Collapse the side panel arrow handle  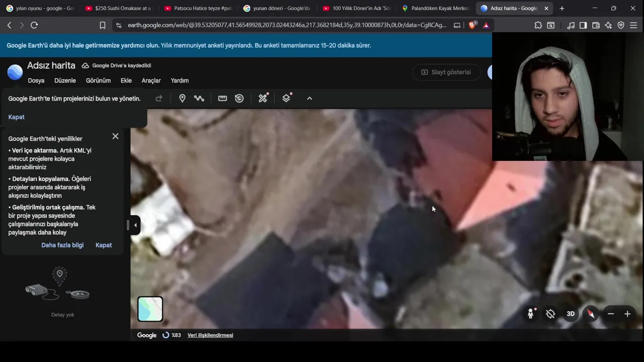pos(135,225)
